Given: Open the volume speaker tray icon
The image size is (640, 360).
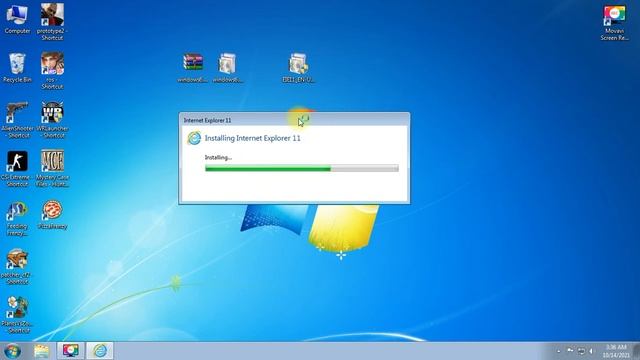Looking at the screenshot, I should click(x=591, y=351).
